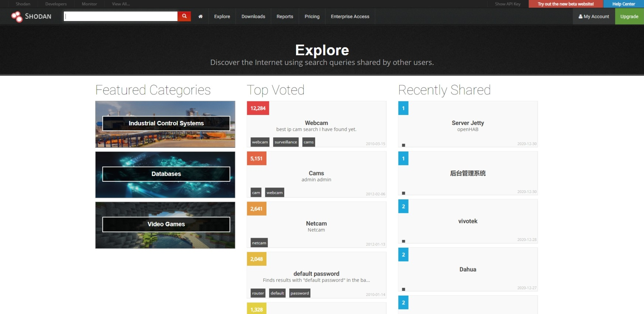Expand the View All... top bar menu
644x314 pixels.
(x=121, y=4)
